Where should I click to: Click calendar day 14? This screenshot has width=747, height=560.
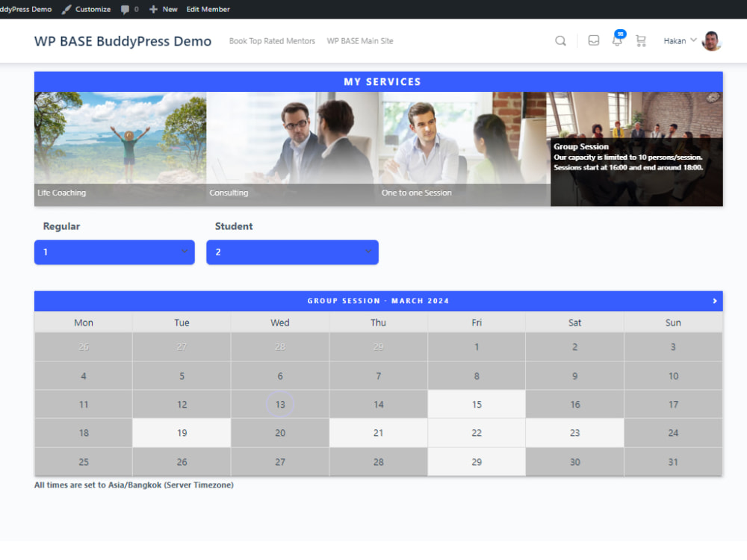pyautogui.click(x=378, y=404)
